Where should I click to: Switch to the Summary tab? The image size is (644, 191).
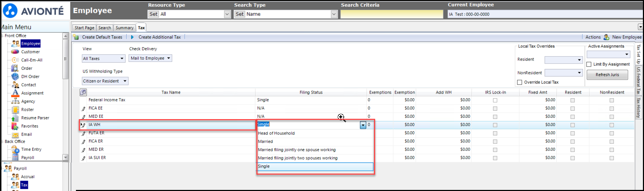tap(124, 28)
